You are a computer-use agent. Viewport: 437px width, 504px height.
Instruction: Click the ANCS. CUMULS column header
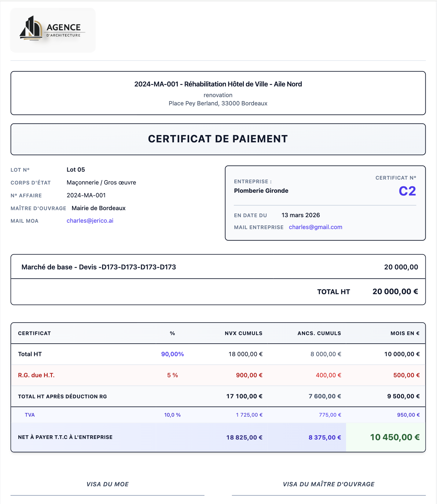coord(319,333)
